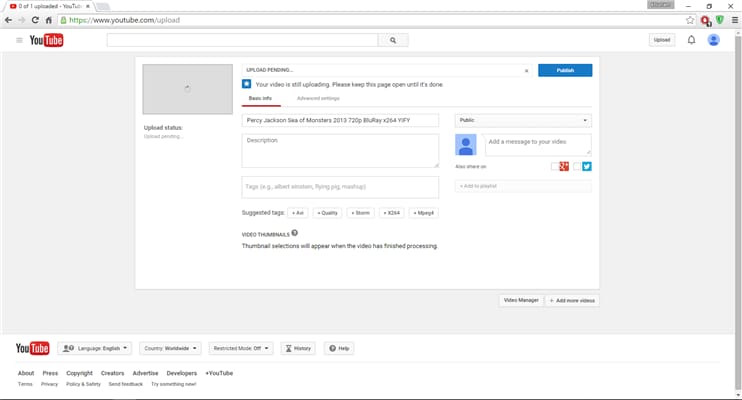Cancel the upload with the x icon
The image size is (742, 400).
tap(526, 71)
